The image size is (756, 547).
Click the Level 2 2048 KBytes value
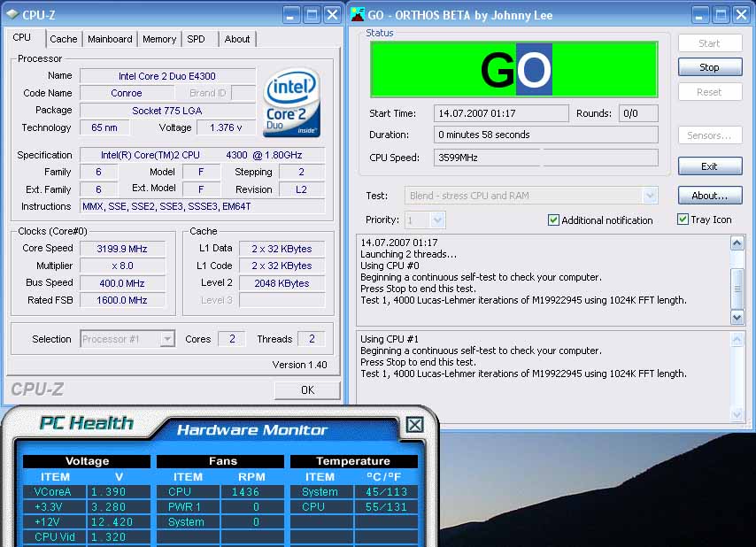click(x=282, y=283)
